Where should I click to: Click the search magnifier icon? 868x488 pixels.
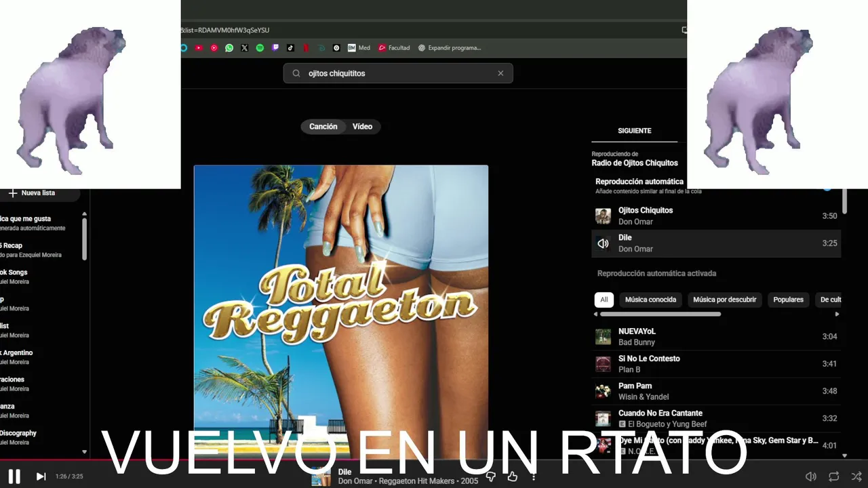(296, 73)
